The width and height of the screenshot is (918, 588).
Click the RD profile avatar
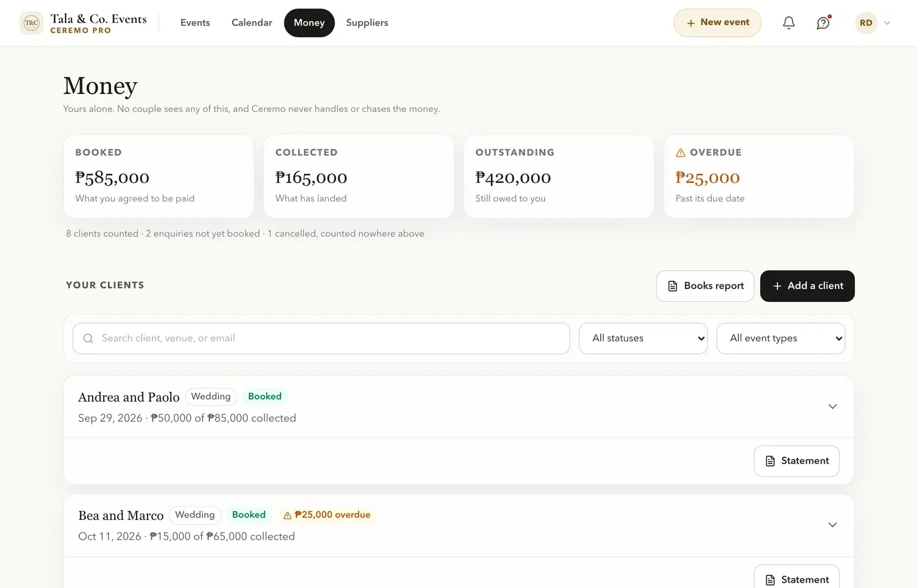[866, 23]
